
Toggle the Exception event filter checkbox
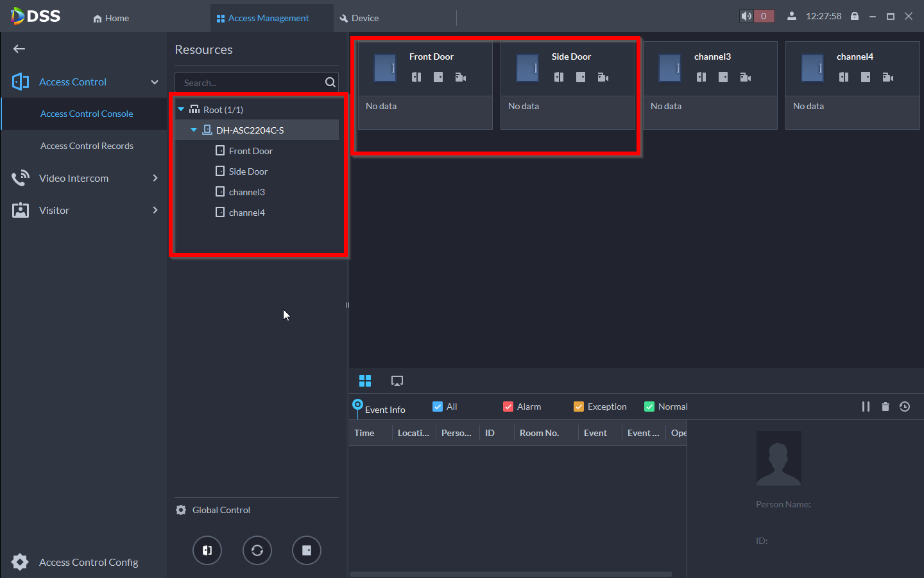pos(579,407)
